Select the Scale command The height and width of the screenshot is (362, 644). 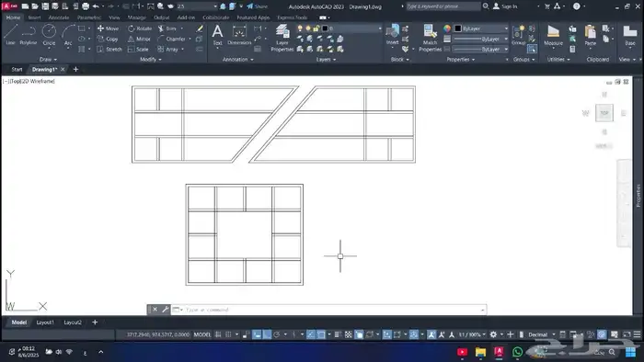click(138, 50)
